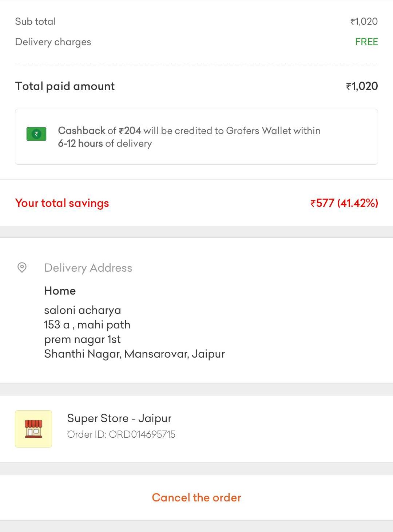Tap the Super Store shop icon
Image resolution: width=393 pixels, height=532 pixels.
33,429
